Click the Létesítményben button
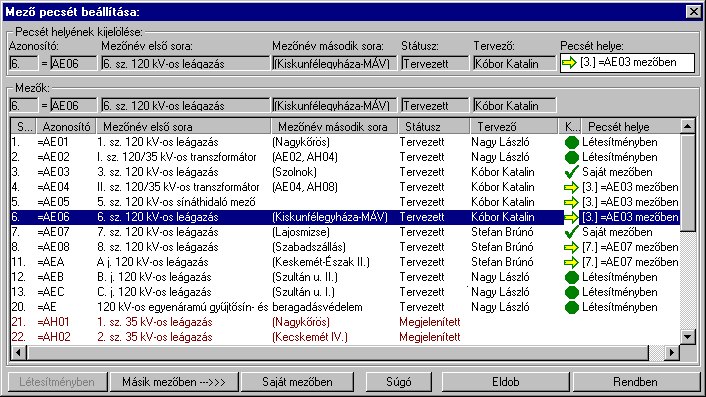This screenshot has width=706, height=397. [57, 382]
